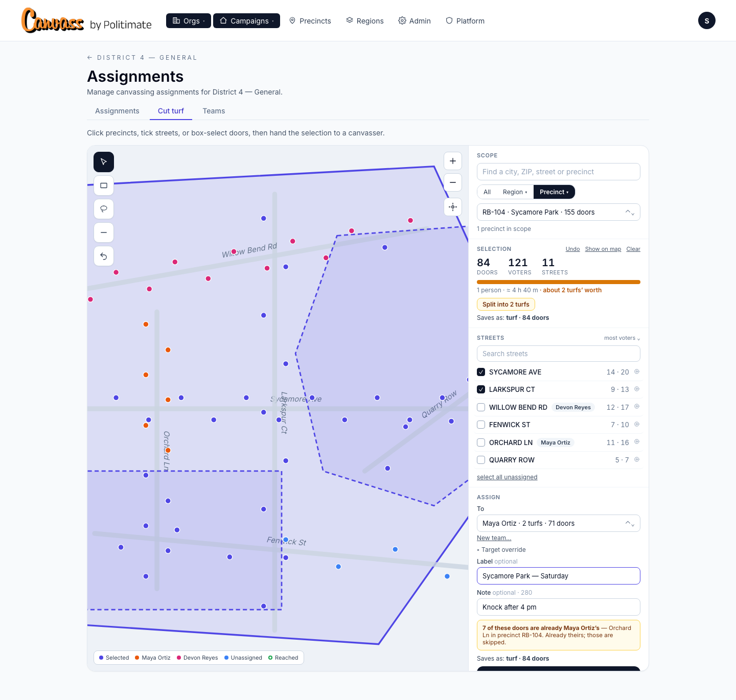Click the back arrow beside District 4
This screenshot has width=736, height=700.
click(90, 58)
